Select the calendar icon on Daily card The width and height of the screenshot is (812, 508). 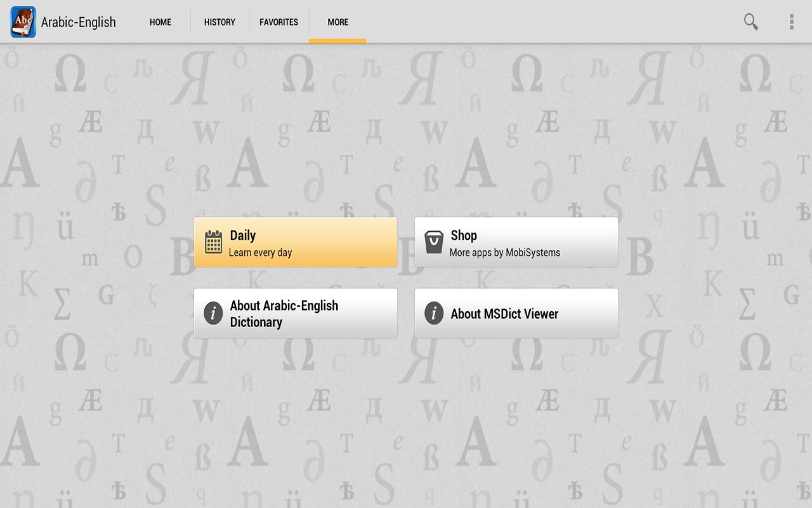pyautogui.click(x=213, y=242)
